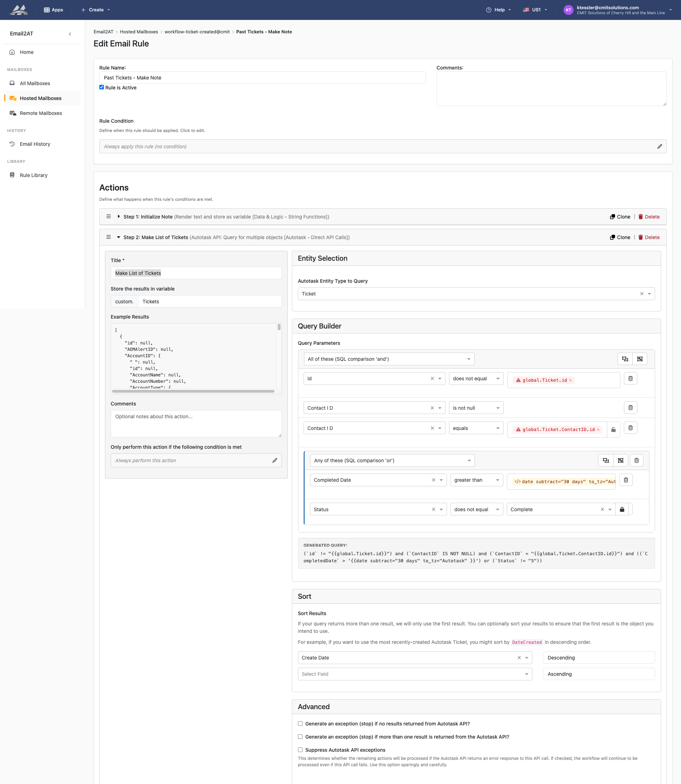Open the 'All of these' comparison dropdown
This screenshot has height=784, width=681.
point(389,359)
